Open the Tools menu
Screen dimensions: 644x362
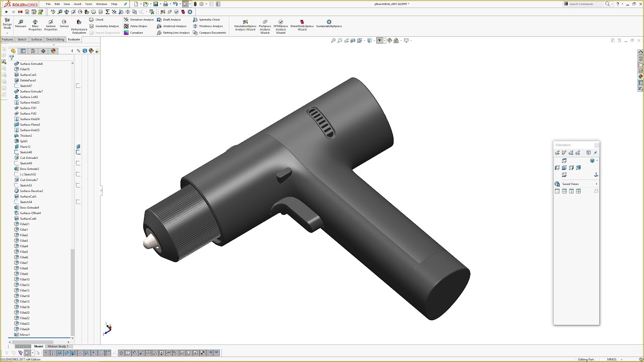click(89, 4)
